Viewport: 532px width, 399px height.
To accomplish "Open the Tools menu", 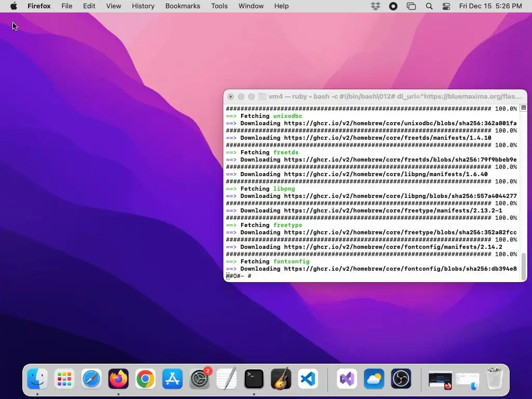I will tap(219, 6).
